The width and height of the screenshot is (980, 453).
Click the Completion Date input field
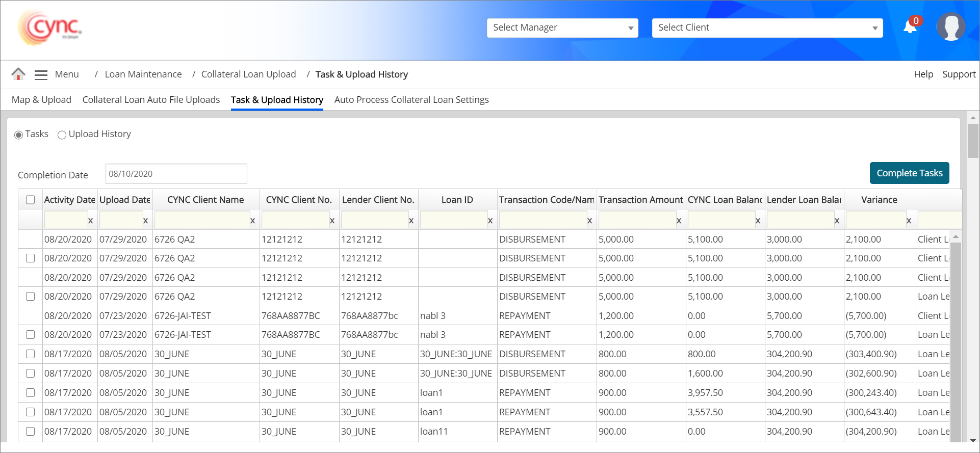176,174
